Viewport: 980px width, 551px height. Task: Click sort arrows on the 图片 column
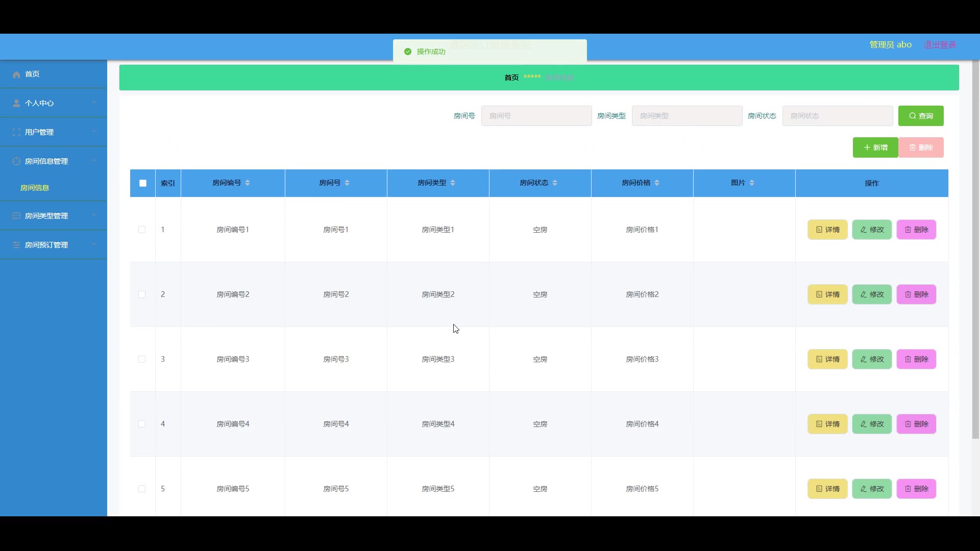[752, 183]
